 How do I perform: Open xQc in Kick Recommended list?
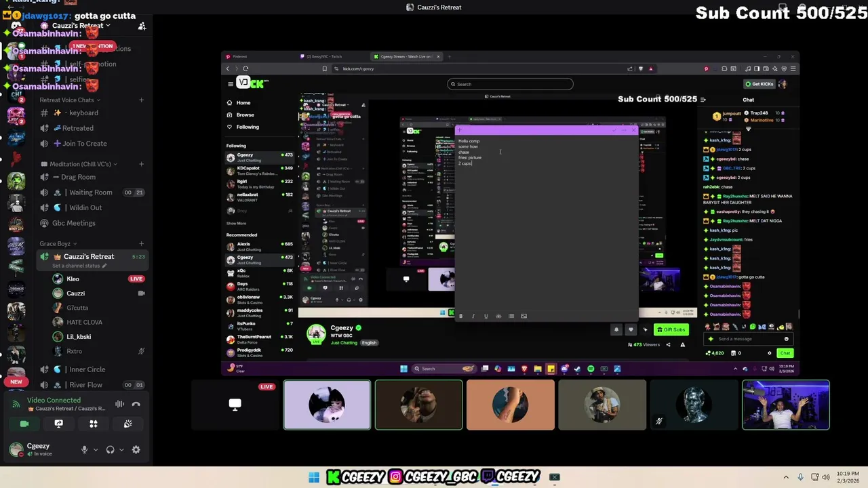[260, 272]
